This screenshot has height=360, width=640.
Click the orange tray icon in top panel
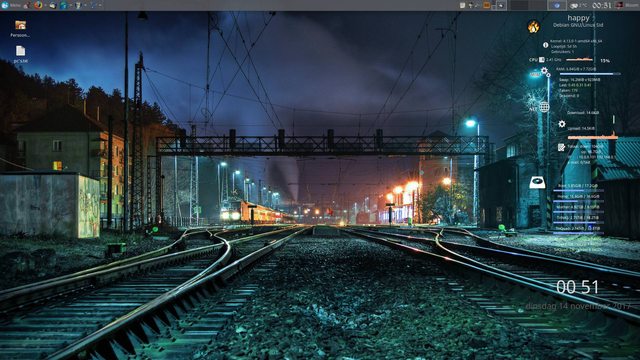tap(487, 5)
